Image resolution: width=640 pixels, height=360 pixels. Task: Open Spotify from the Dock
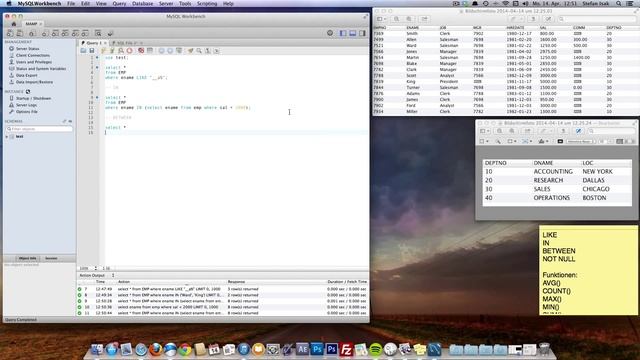pyautogui.click(x=376, y=349)
